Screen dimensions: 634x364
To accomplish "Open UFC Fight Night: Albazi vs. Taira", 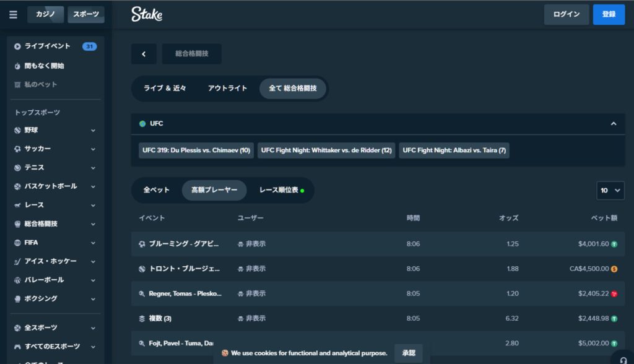I will tap(454, 150).
